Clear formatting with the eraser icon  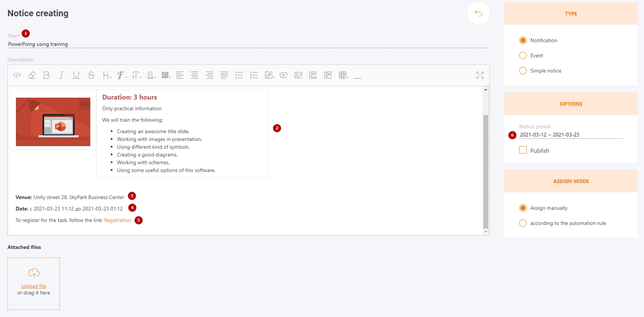[x=32, y=75]
